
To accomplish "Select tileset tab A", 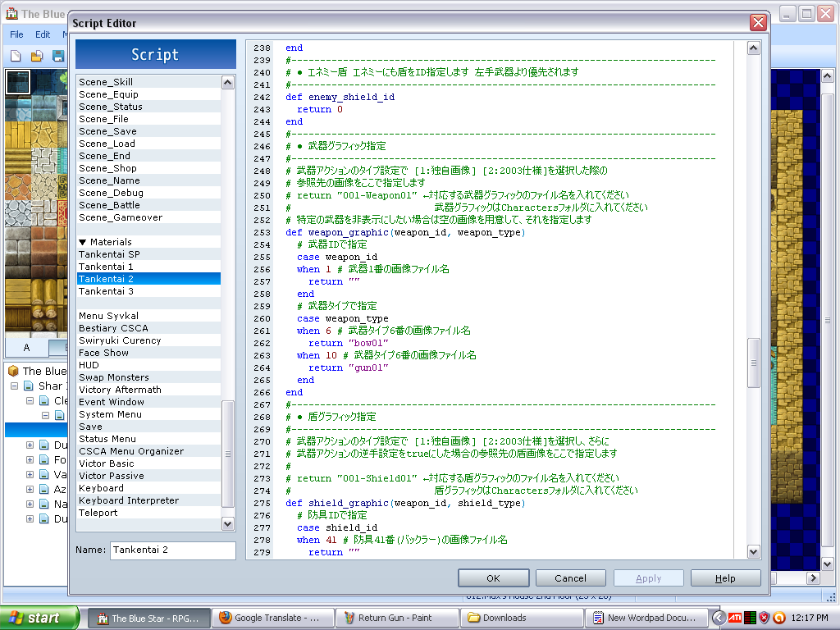I will (x=27, y=347).
